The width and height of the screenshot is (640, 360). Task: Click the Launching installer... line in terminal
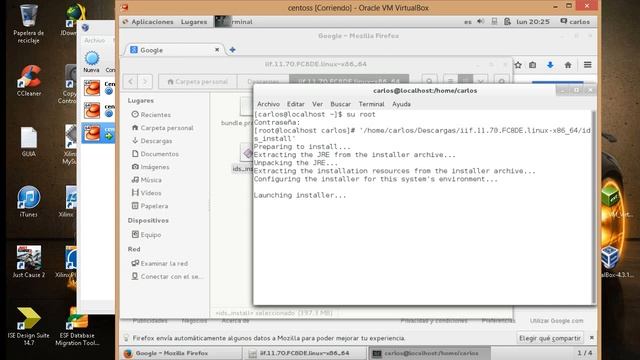[300, 195]
